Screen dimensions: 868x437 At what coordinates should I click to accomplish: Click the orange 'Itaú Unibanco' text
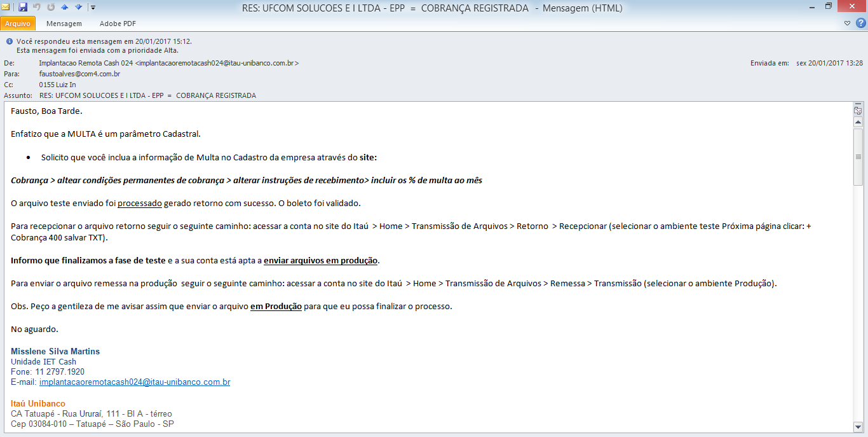pos(38,404)
